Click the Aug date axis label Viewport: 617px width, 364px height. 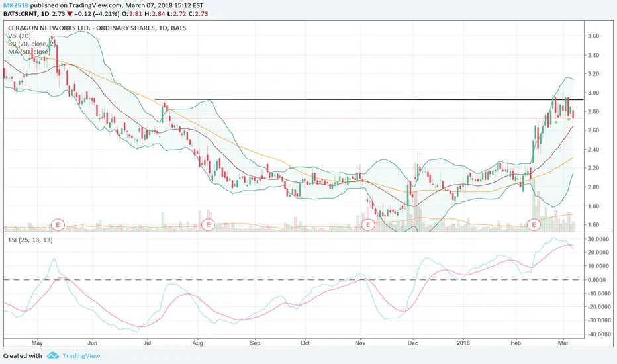(197, 343)
